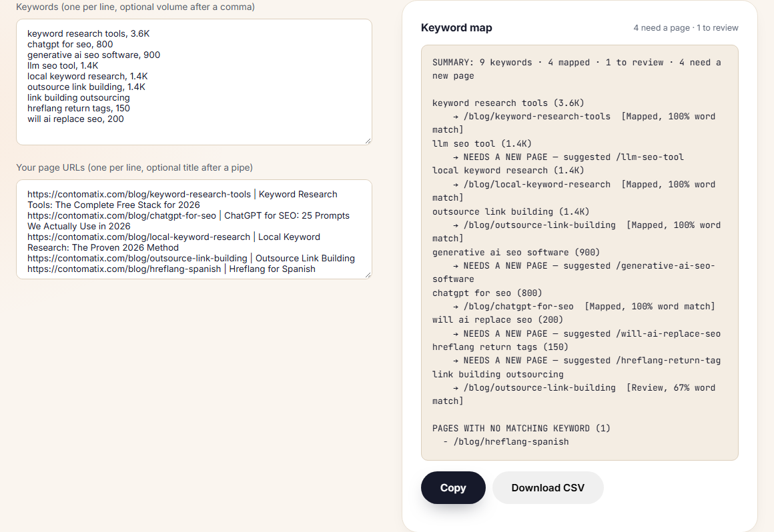The image size is (774, 532).
Task: Click the 'keyword research tools, 3.6K' input line
Action: [x=88, y=33]
